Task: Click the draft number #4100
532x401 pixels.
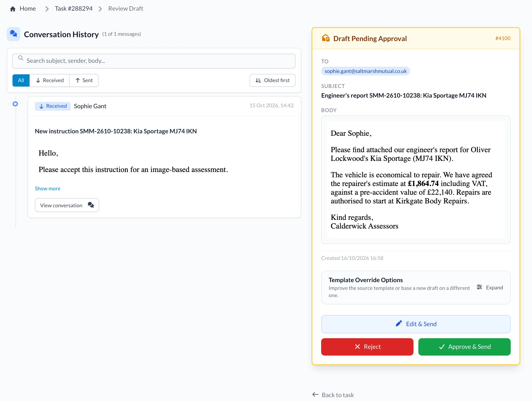Action: (x=503, y=38)
